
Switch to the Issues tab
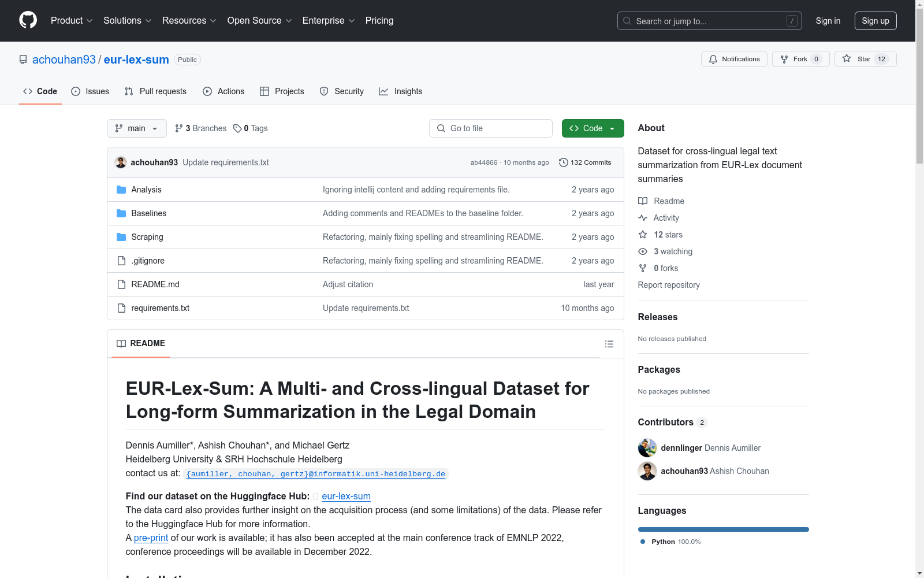click(x=90, y=91)
